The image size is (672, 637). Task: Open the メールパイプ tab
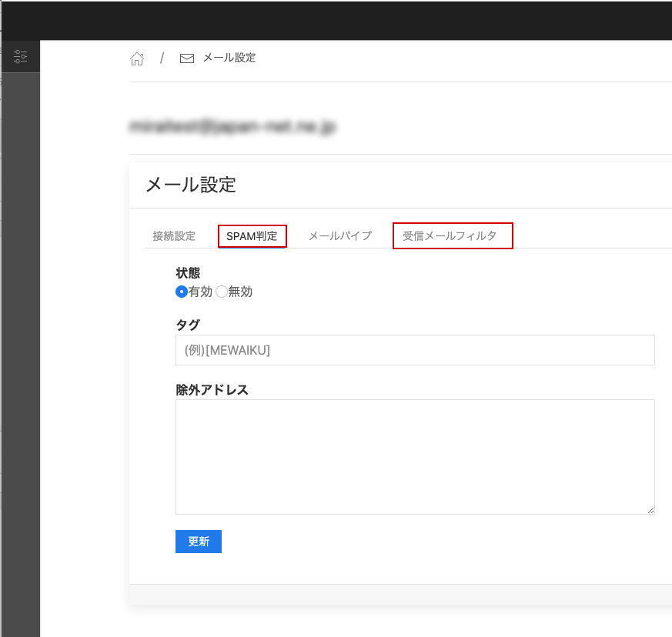point(340,235)
